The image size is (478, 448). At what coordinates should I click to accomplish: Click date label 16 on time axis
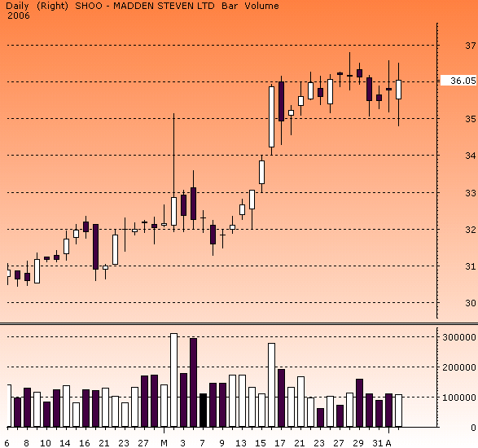click(x=85, y=443)
